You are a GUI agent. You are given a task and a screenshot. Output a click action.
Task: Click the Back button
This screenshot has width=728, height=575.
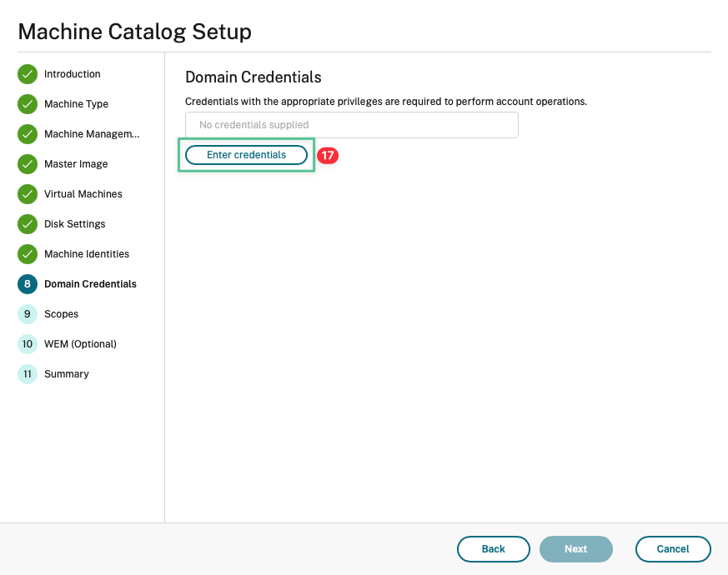point(494,549)
